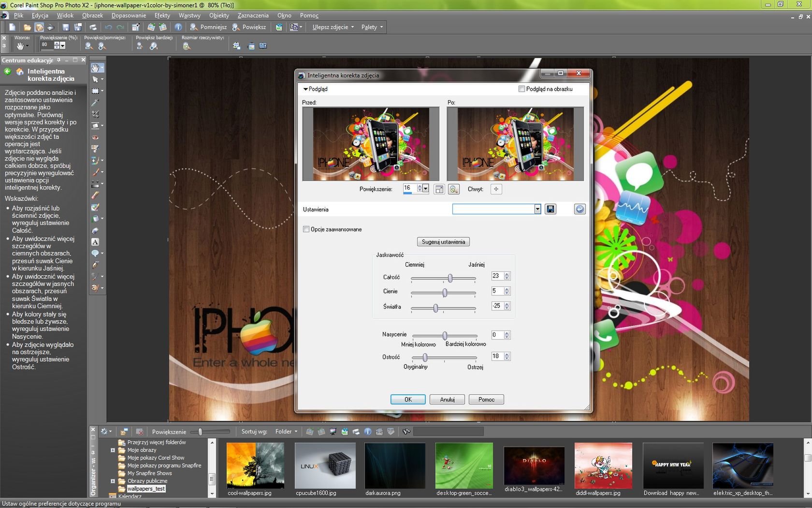Confirm dialog with OK button
Screen dimensions: 812x508
(408, 400)
